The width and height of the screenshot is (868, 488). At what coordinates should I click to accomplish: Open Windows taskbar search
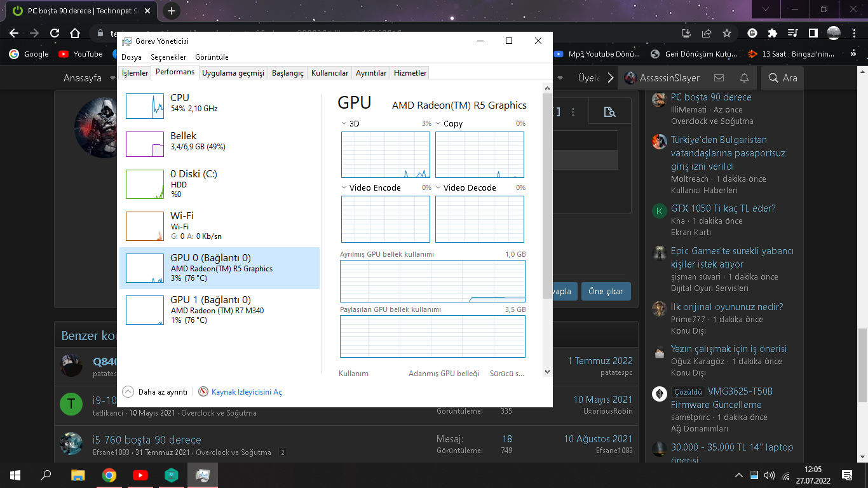point(46,475)
